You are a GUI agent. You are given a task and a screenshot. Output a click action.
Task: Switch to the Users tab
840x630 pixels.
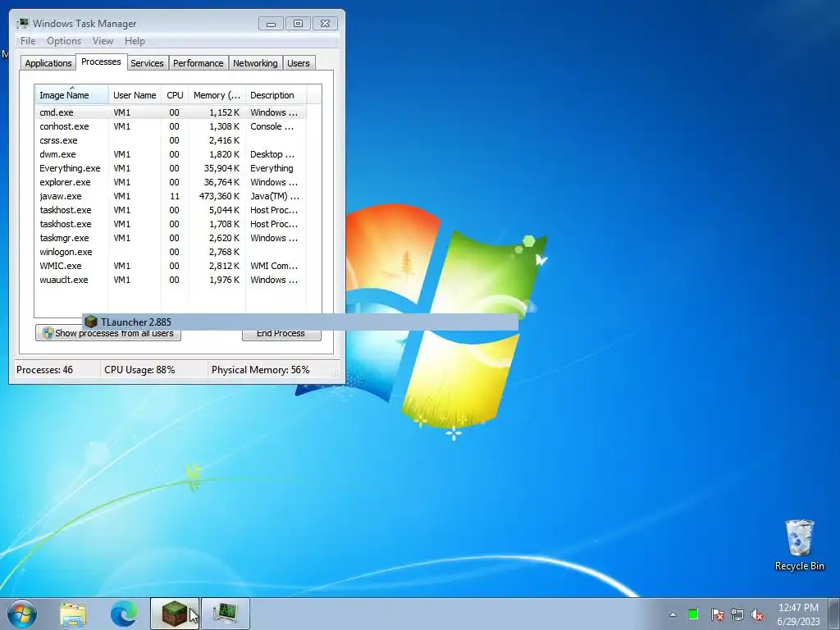coord(299,63)
